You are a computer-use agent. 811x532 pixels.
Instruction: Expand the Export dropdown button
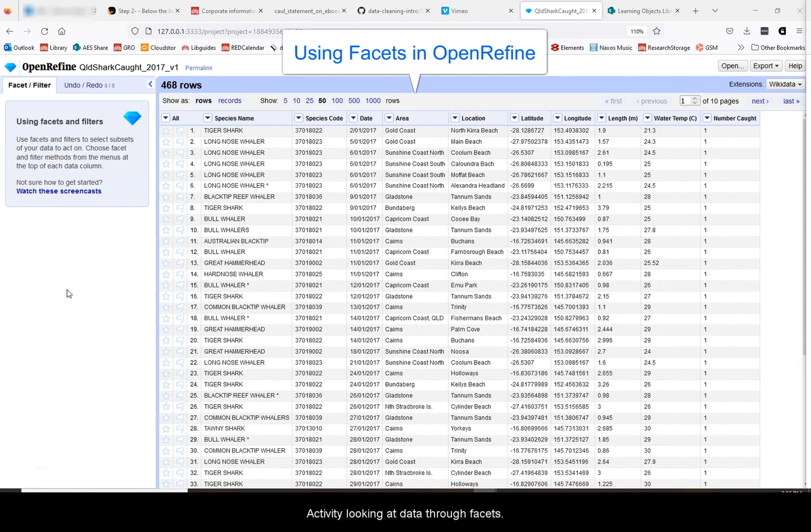click(x=766, y=66)
